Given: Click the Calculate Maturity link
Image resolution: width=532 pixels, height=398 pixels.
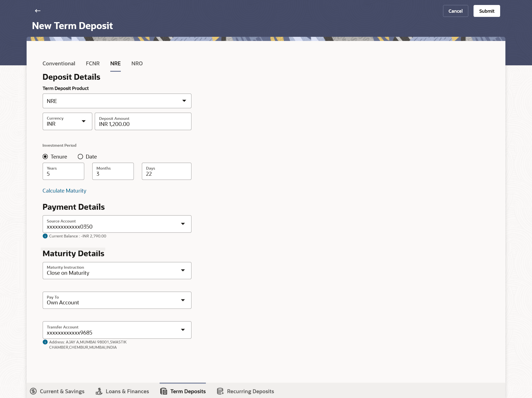Looking at the screenshot, I should coord(64,191).
